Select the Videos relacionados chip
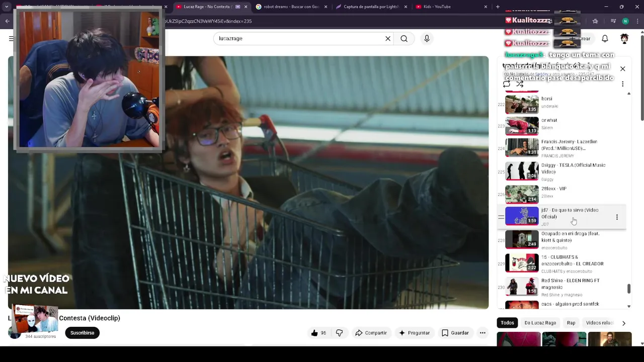644x362 pixels. [600, 323]
